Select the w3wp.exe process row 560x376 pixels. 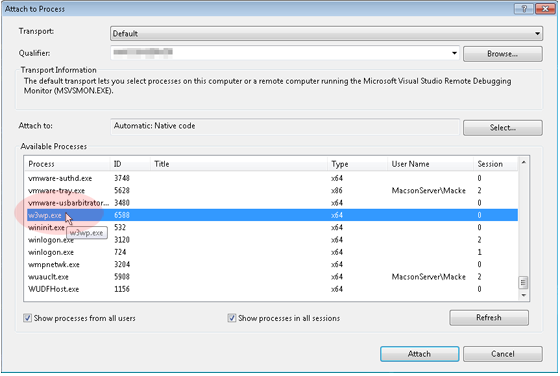pos(271,215)
